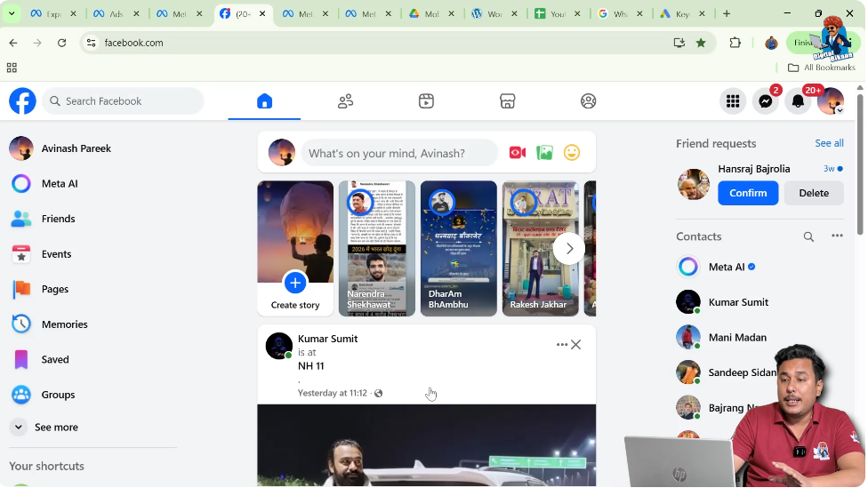Viewport: 868px width, 488px height.
Task: Add Photo/video from composer icon
Action: pos(544,152)
